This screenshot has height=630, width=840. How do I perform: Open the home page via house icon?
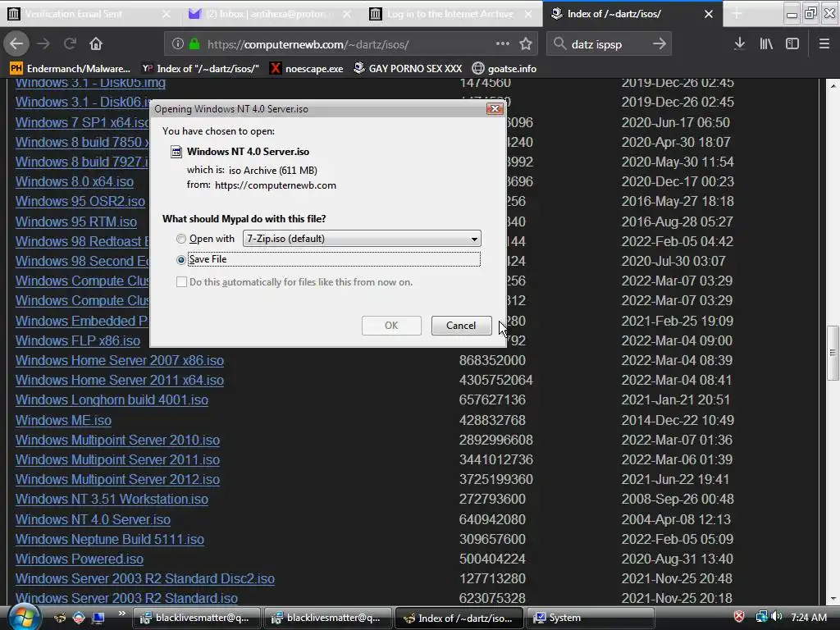coord(96,44)
